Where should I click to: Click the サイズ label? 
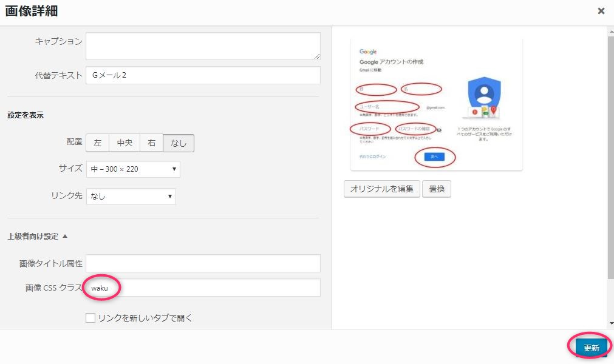point(70,169)
